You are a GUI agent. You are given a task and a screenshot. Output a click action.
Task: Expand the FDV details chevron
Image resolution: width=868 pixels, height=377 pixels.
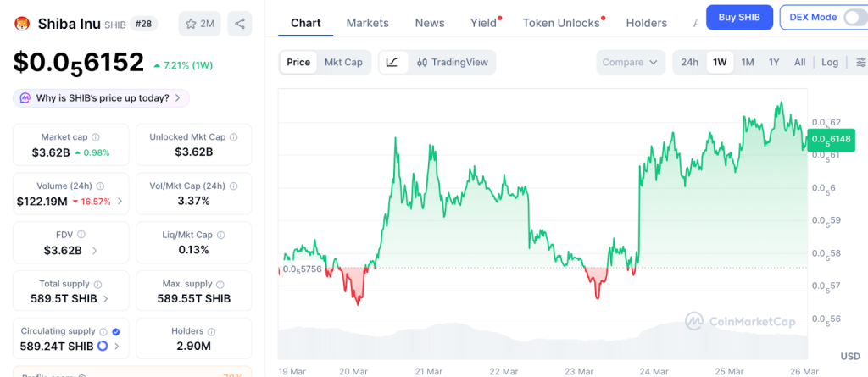coord(93,251)
